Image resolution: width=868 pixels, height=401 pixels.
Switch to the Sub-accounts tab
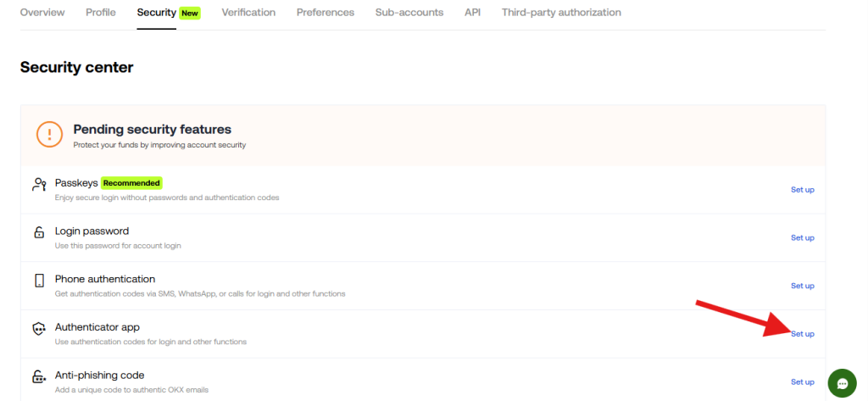click(409, 13)
